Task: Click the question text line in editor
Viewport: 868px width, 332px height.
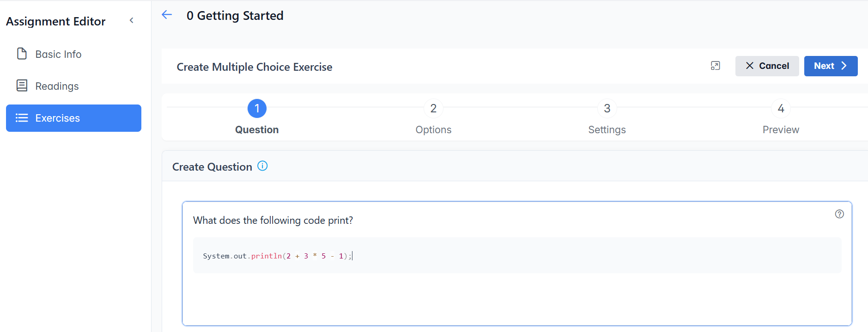Action: click(x=273, y=221)
